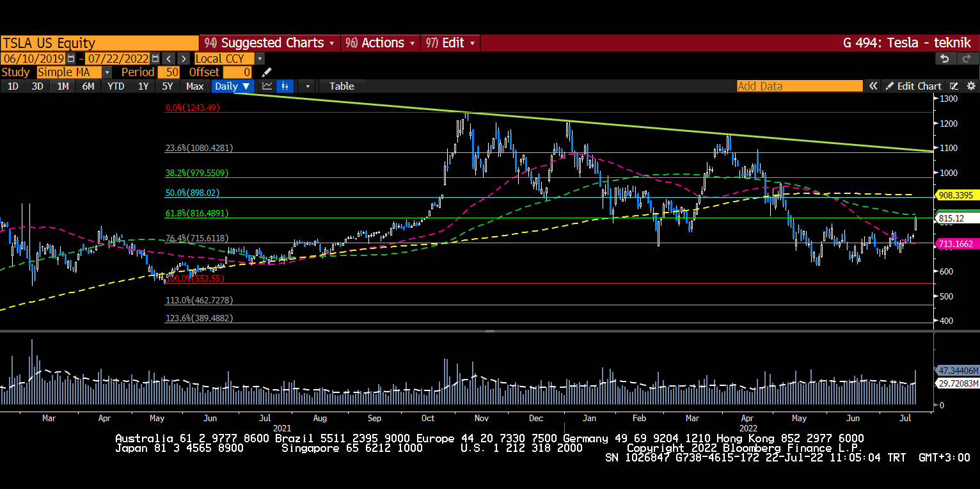Switch to line chart type icon
This screenshot has width=980, height=489.
tap(267, 86)
